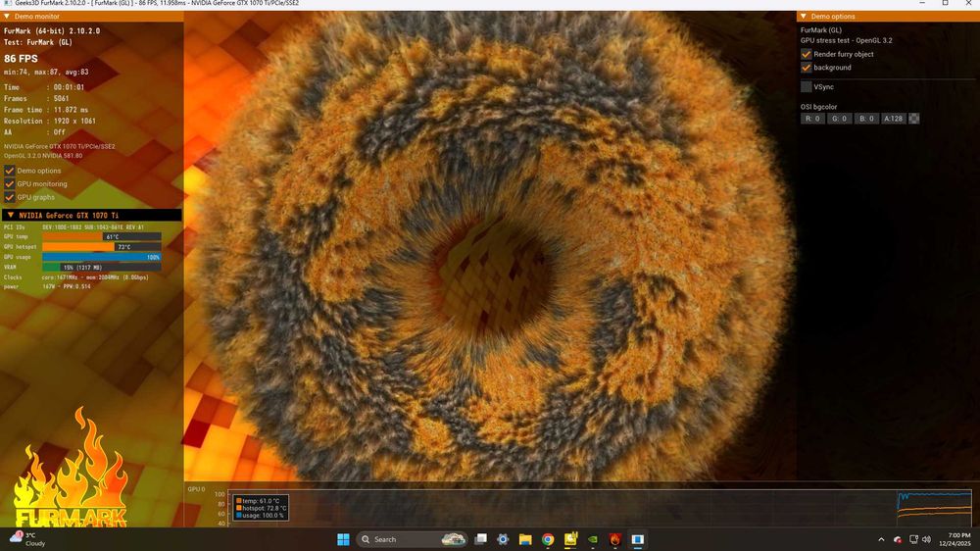
Task: Open the Settings gear taskbar icon
Action: 503,539
